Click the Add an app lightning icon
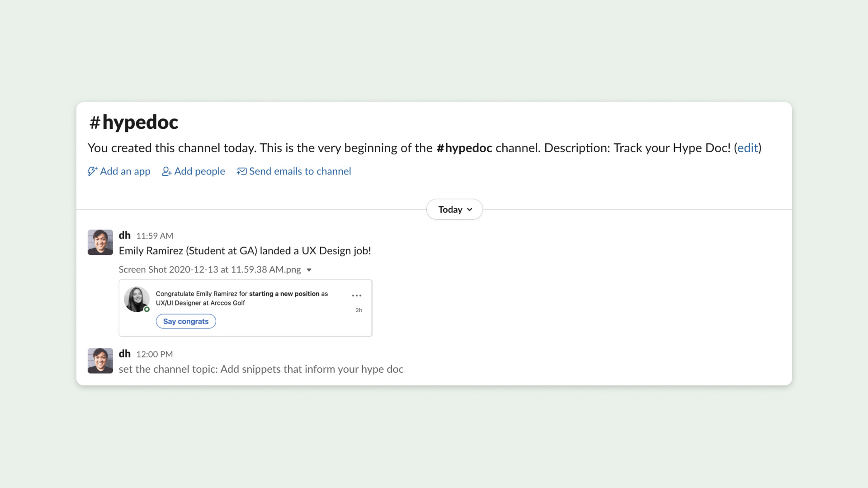The image size is (868, 488). pyautogui.click(x=93, y=171)
